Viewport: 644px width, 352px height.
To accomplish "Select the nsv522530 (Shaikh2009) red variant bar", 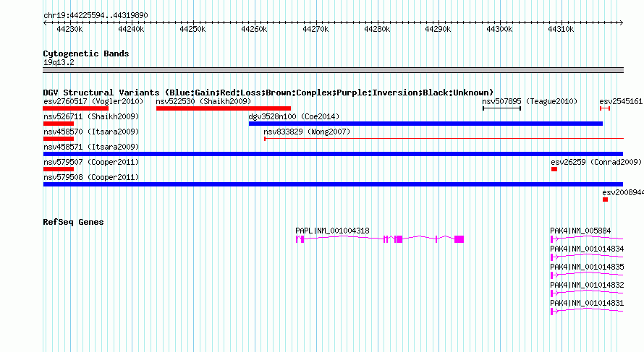I will 224,108.
